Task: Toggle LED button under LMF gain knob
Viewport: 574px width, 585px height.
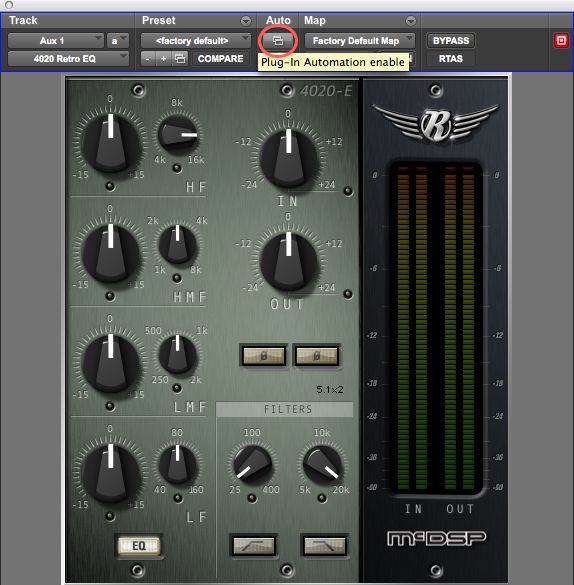Action: (110, 406)
